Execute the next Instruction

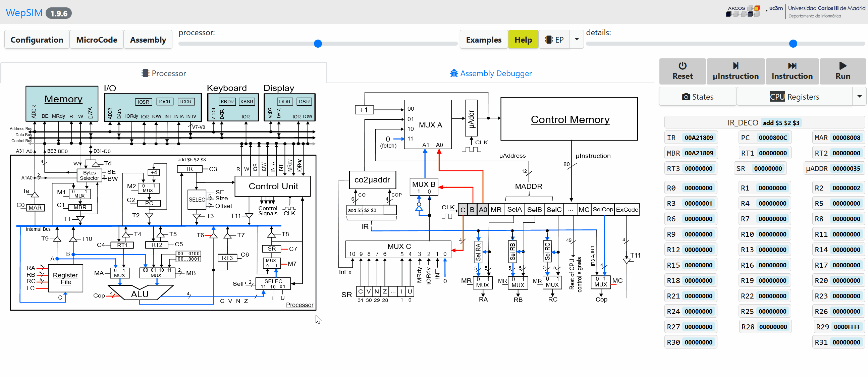(x=792, y=71)
